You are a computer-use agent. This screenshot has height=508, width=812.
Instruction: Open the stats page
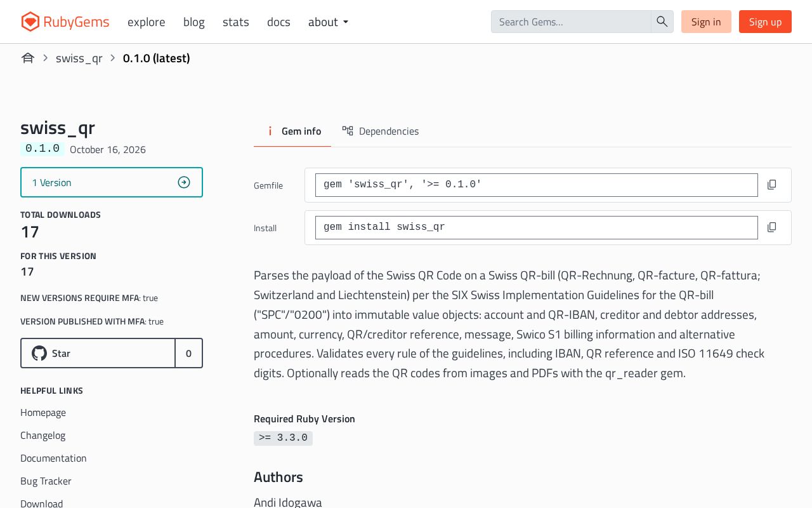click(236, 22)
